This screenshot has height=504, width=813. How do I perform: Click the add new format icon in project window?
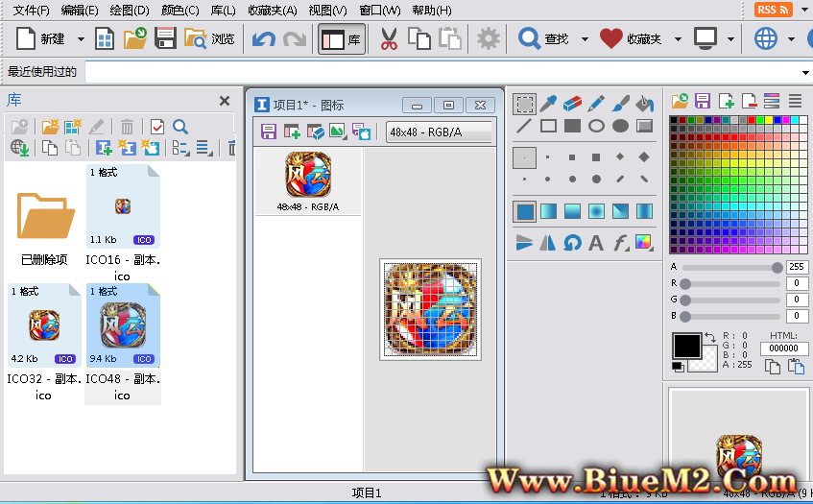click(x=292, y=132)
